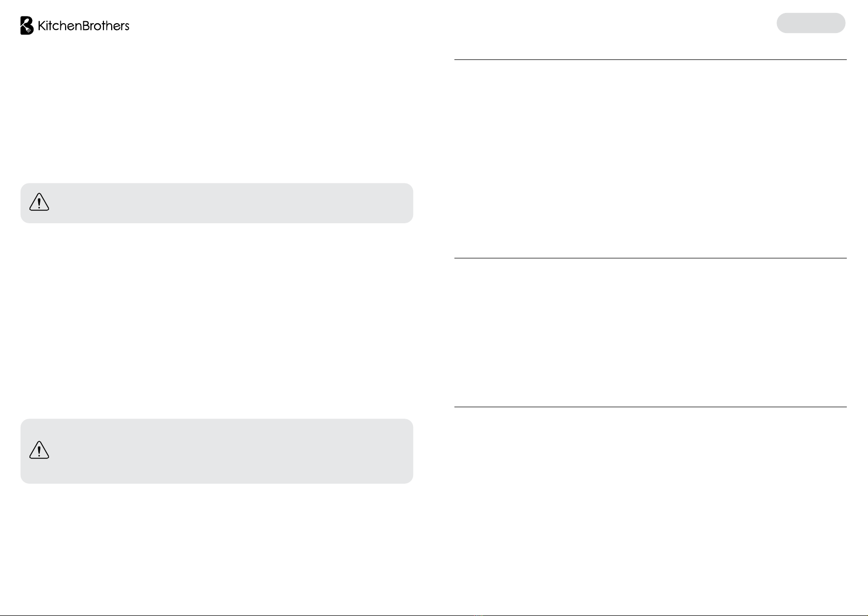
Task: Click empty section between second and third dividers
Action: (650, 332)
